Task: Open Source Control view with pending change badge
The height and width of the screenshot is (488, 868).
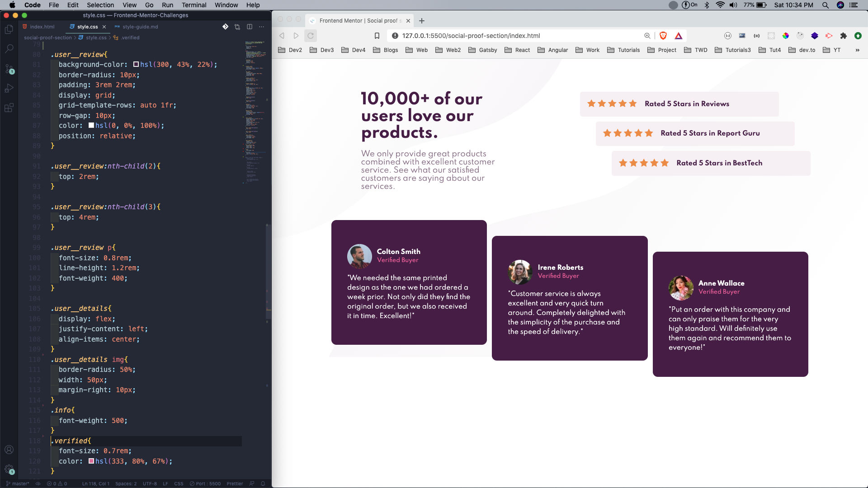Action: [9, 69]
